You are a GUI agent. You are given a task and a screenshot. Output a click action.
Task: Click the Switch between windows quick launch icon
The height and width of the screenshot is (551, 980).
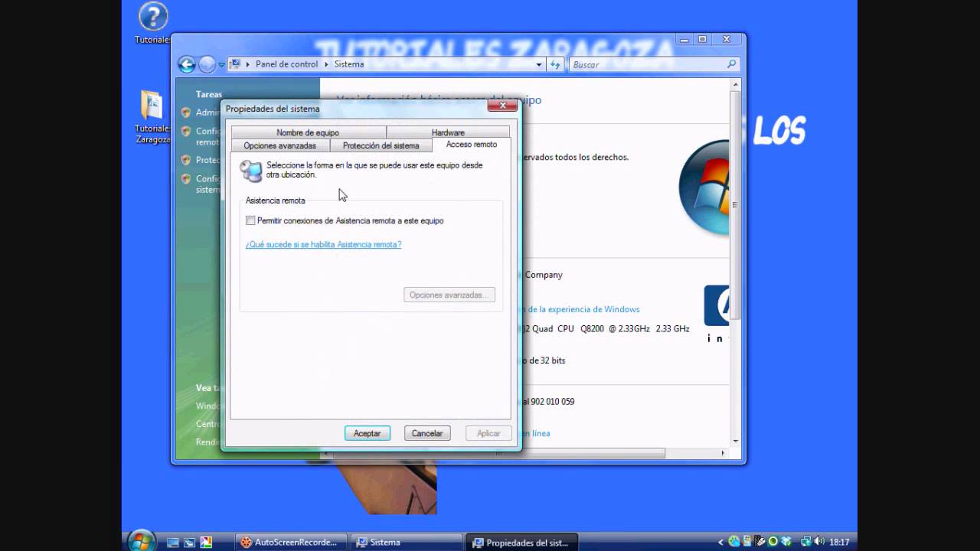(189, 543)
